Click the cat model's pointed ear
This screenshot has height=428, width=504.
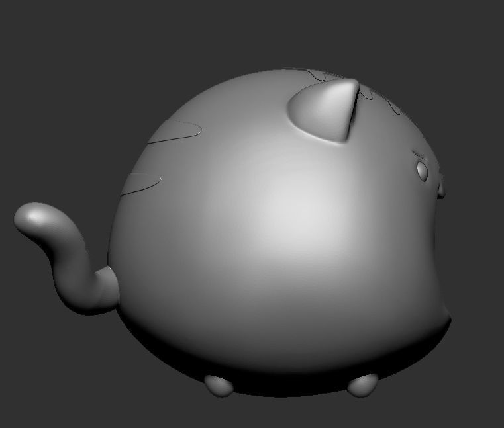tap(325, 110)
